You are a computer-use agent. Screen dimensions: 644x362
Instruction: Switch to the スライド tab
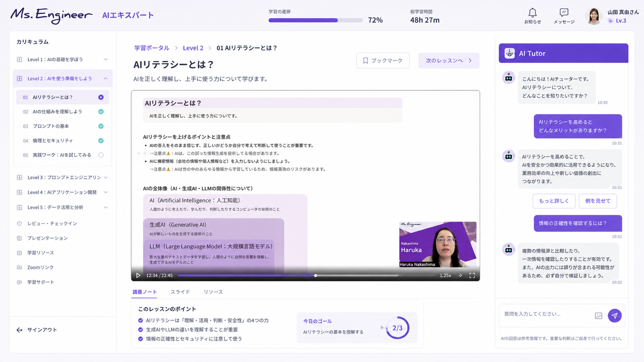(x=180, y=292)
